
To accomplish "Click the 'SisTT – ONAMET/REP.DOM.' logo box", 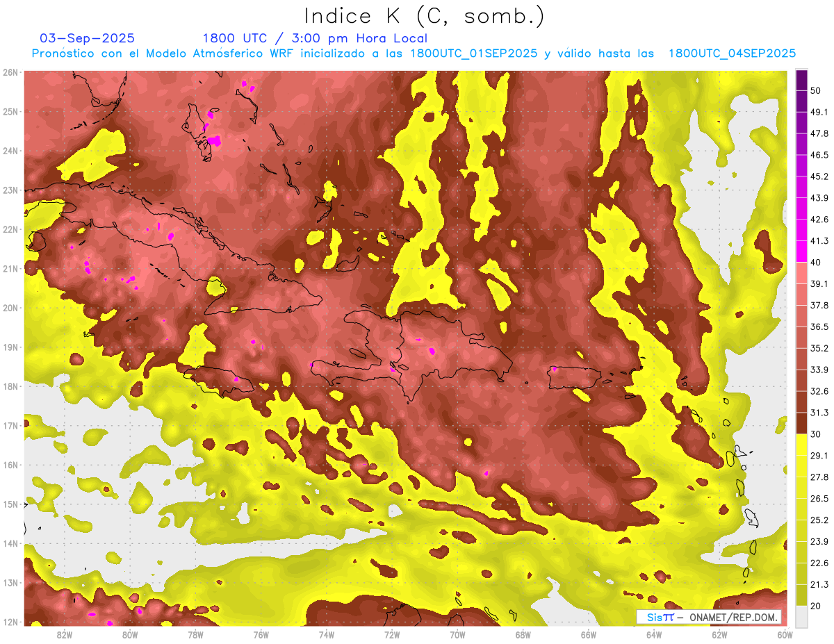I will [709, 617].
